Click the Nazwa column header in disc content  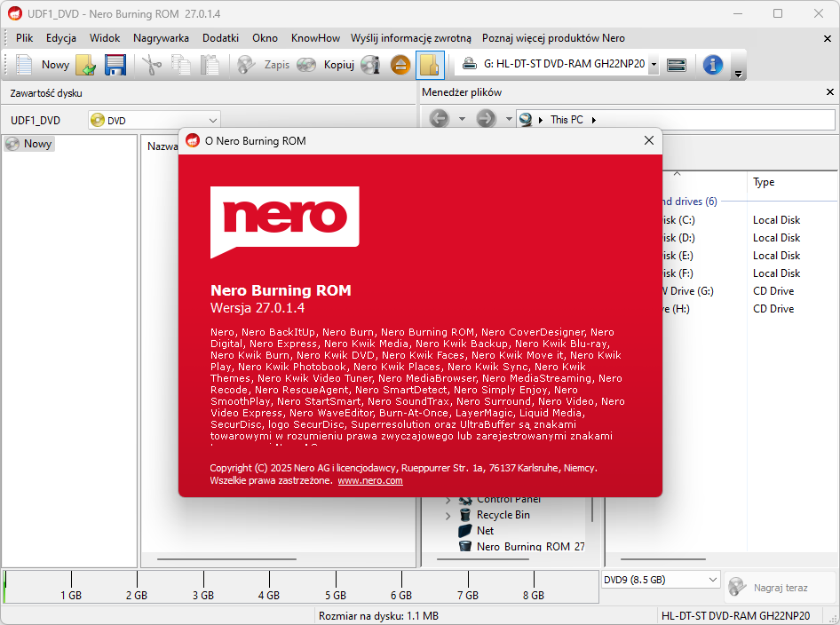162,146
